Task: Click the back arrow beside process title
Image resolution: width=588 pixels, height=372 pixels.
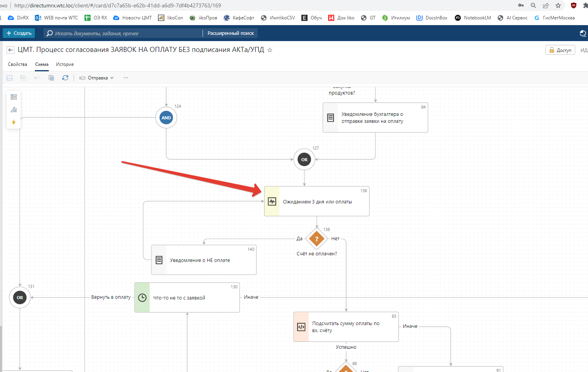Action: pyautogui.click(x=10, y=50)
